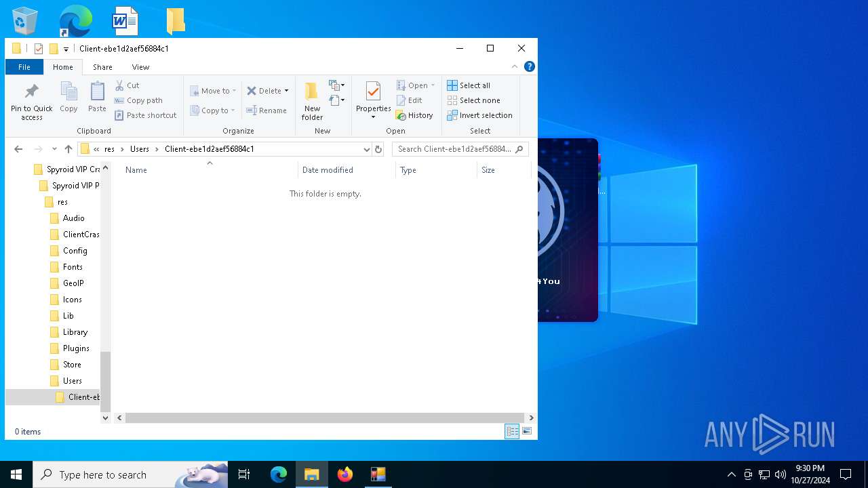Screen dimensions: 868x488
Task: Open the File tab
Action: coord(24,67)
